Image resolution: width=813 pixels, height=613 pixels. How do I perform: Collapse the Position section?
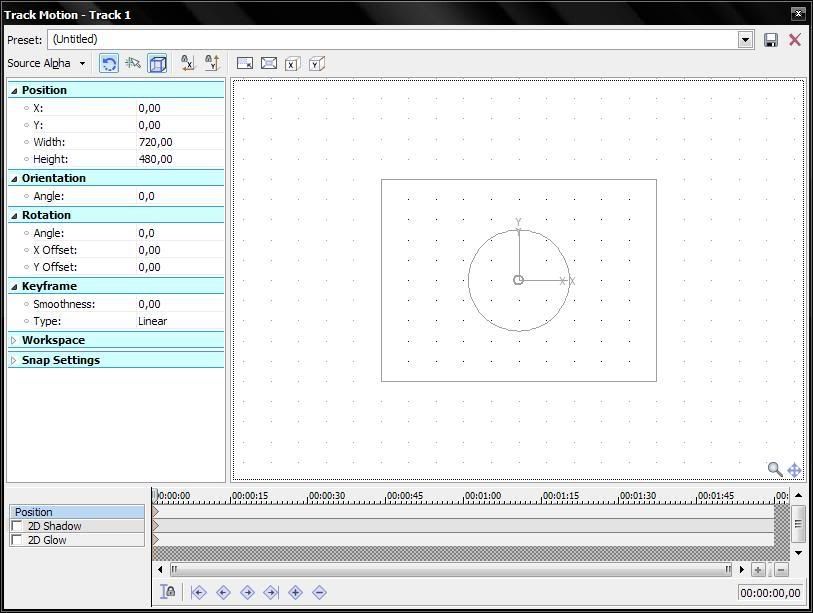click(14, 91)
